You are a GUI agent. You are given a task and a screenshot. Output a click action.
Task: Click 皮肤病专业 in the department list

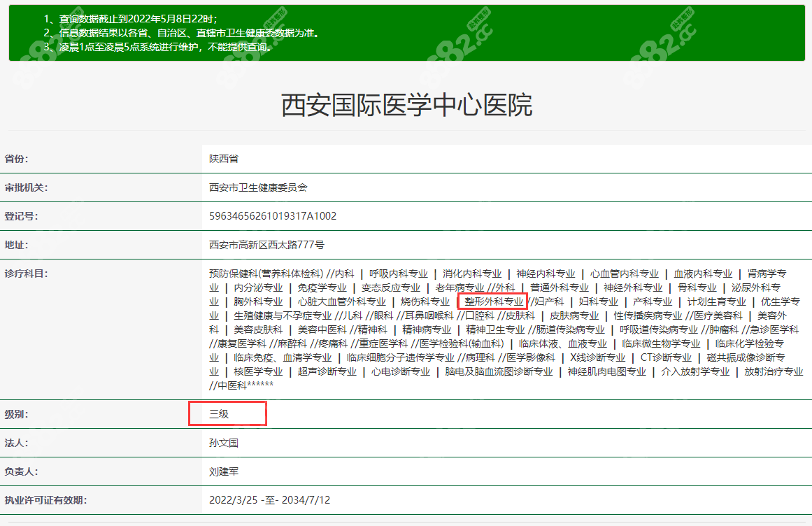tap(574, 315)
